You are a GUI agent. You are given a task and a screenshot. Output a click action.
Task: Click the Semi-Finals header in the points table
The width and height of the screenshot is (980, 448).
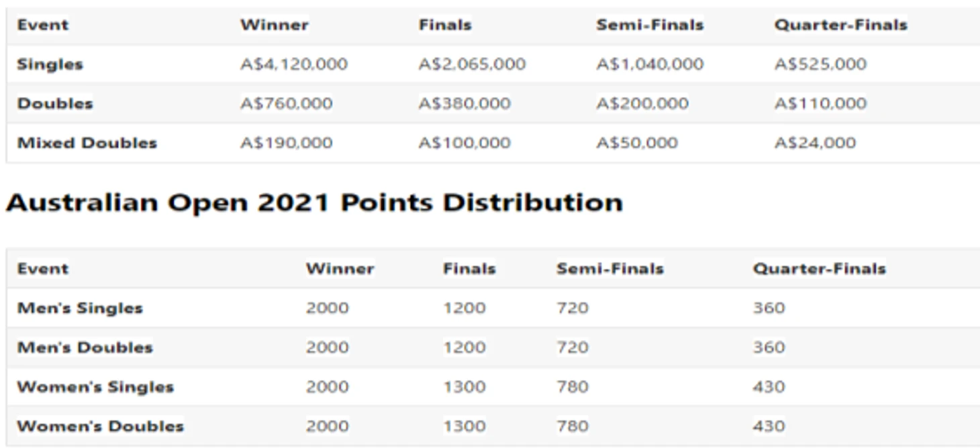(x=609, y=269)
